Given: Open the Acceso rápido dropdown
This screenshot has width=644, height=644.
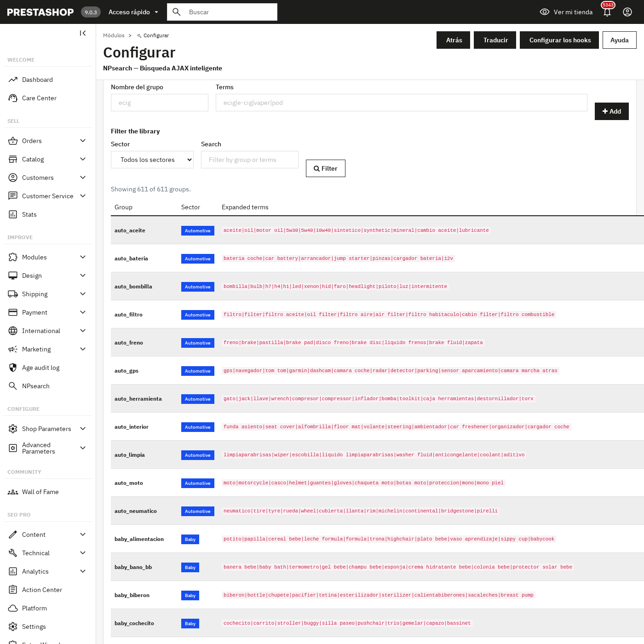Looking at the screenshot, I should pyautogui.click(x=133, y=12).
